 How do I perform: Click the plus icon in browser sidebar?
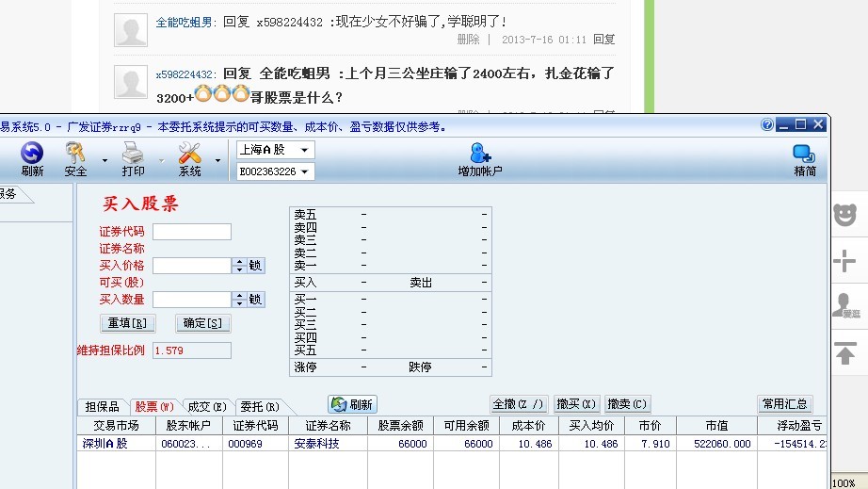click(x=844, y=260)
